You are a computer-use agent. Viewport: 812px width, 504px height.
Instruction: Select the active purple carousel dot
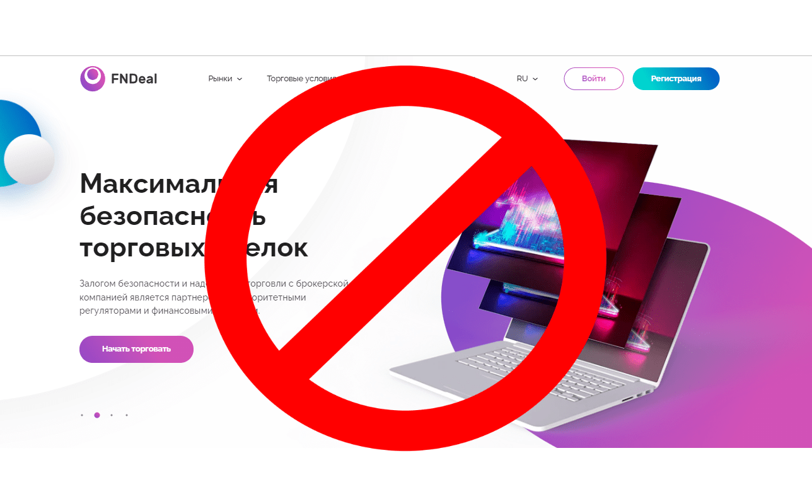97,415
